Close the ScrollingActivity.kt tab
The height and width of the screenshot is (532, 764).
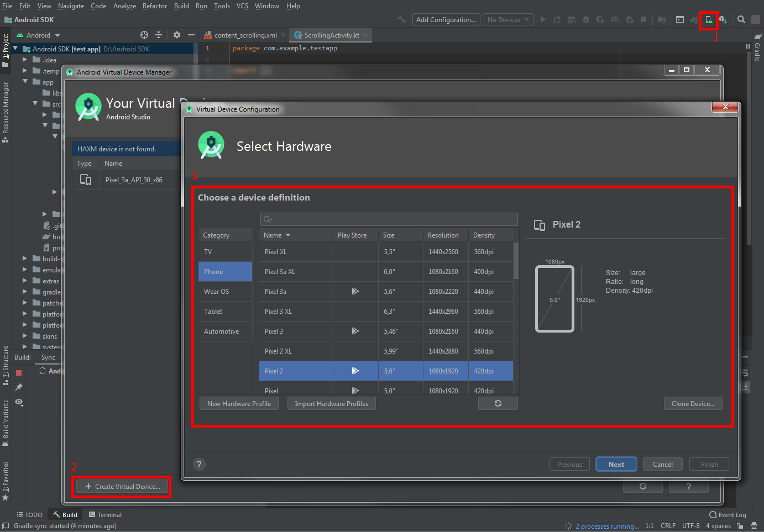[365, 35]
